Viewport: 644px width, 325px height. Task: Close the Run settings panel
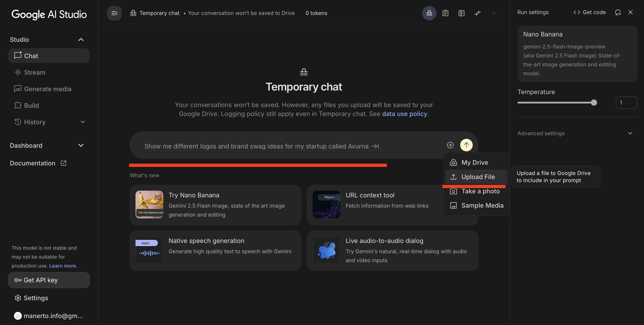631,12
